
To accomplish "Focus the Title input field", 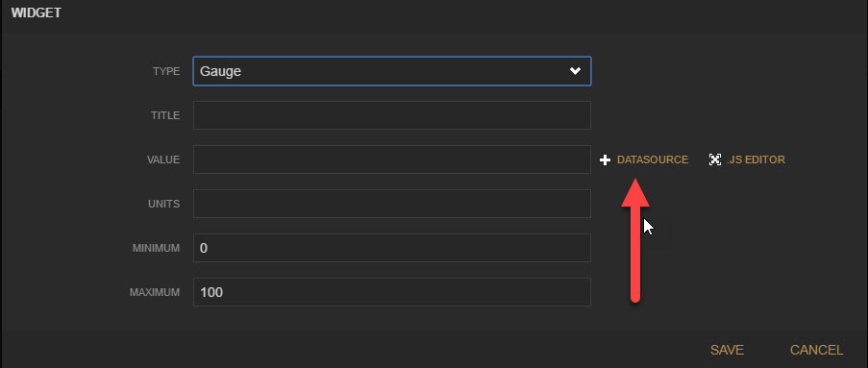I will click(392, 115).
